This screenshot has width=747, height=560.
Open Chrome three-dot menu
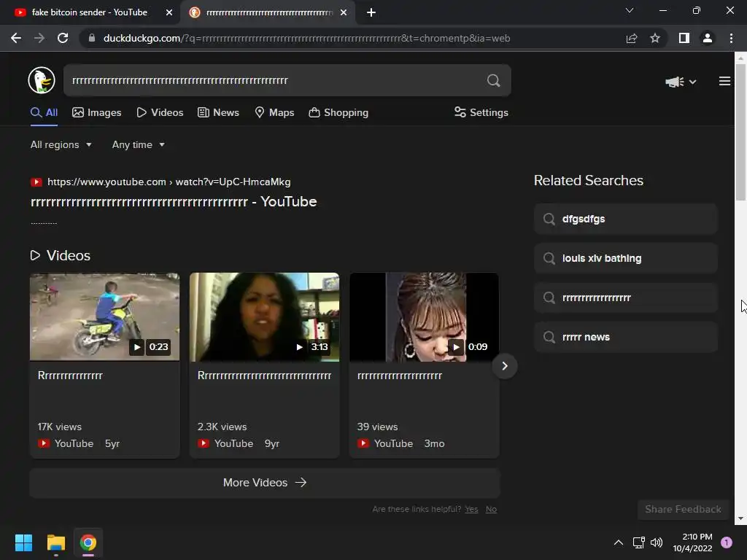point(731,38)
